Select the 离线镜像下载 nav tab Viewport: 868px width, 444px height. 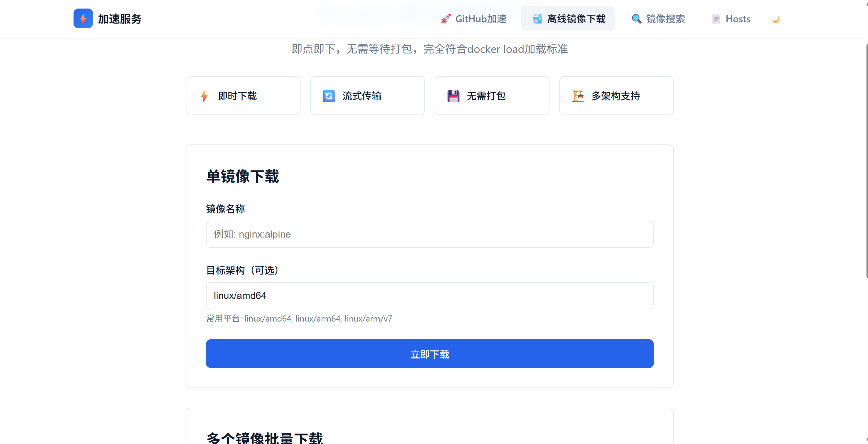(x=568, y=19)
